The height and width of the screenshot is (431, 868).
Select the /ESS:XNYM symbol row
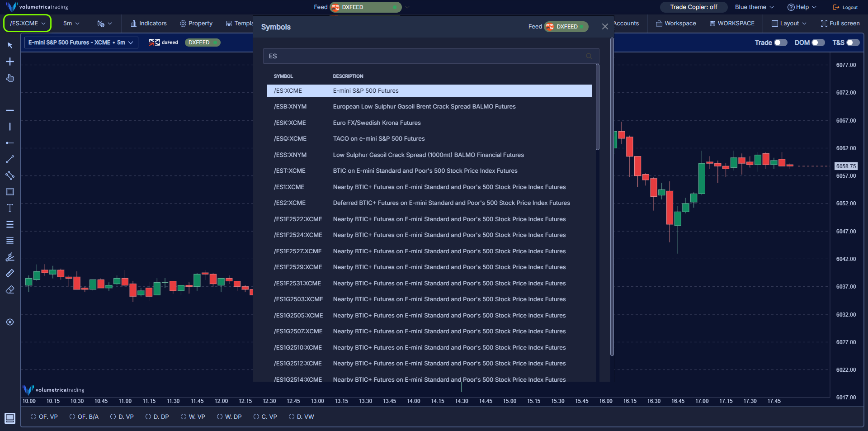point(429,155)
